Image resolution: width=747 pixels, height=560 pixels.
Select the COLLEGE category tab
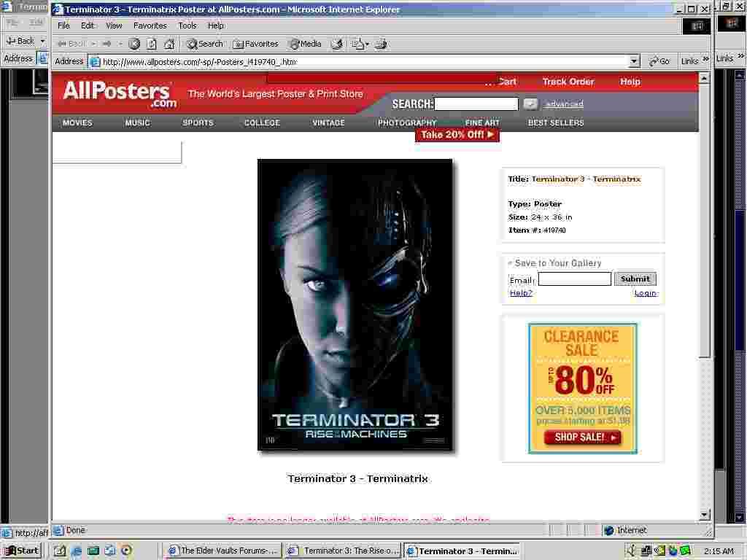(262, 122)
